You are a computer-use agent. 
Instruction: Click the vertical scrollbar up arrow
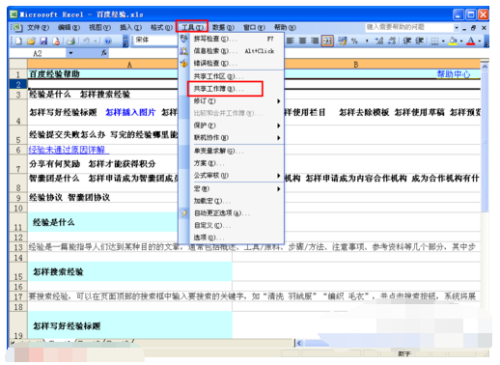(x=485, y=66)
